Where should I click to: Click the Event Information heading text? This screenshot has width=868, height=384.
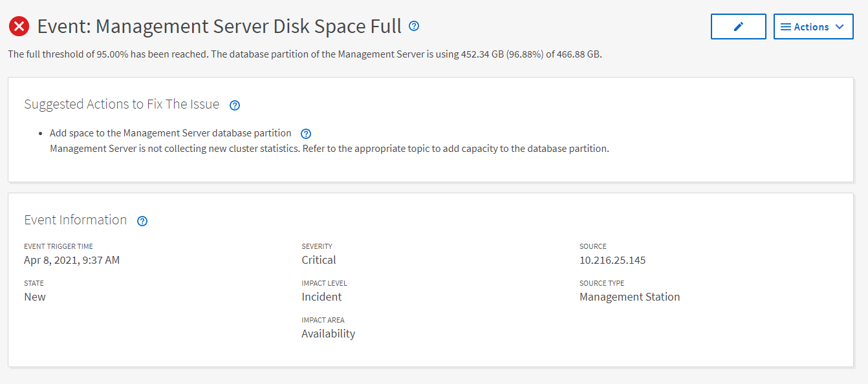coord(75,220)
